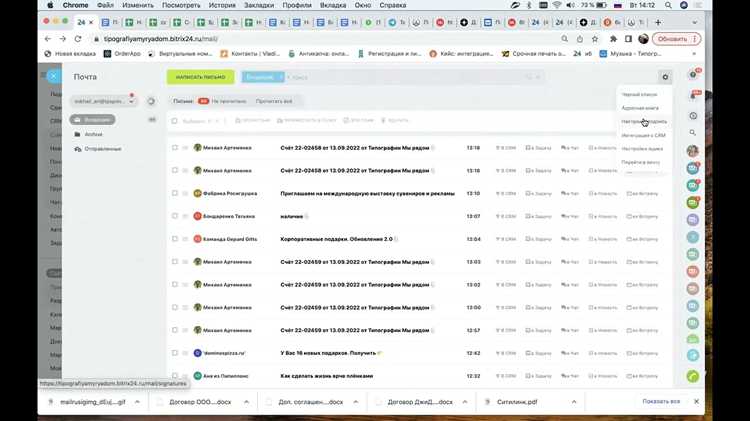The width and height of the screenshot is (750, 421).
Task: Check the Бондаренко Татьяна email checkbox
Action: [175, 216]
